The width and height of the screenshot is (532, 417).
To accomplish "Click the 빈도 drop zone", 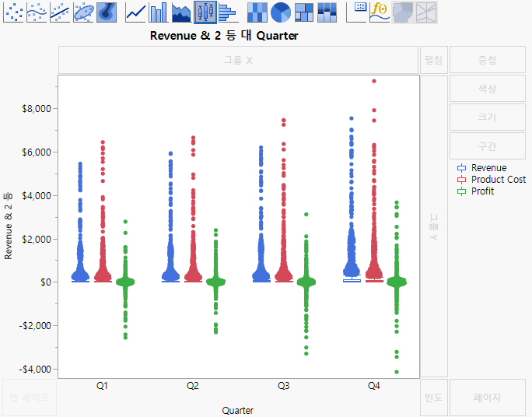I will pos(433,398).
